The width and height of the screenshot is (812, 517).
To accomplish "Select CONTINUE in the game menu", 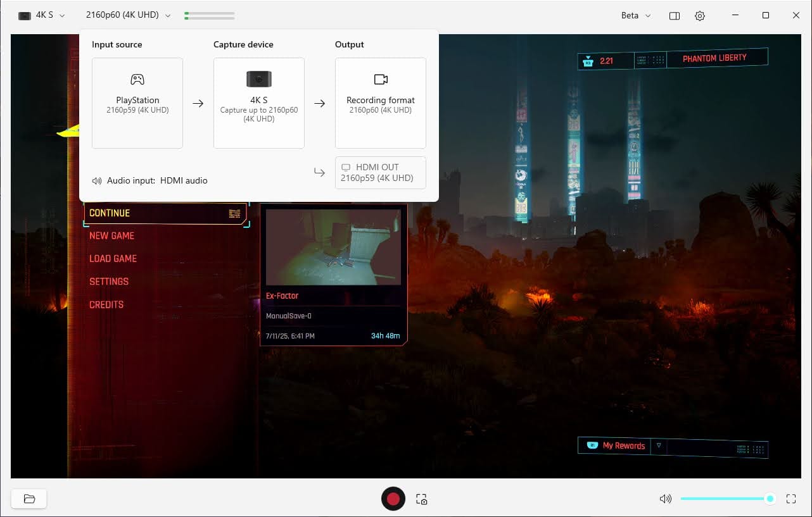I will pyautogui.click(x=166, y=213).
